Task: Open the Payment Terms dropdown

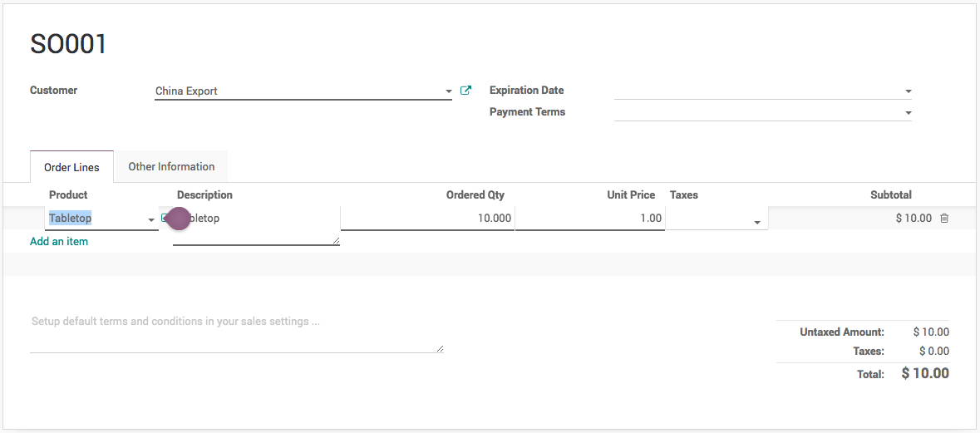Action: coord(909,113)
